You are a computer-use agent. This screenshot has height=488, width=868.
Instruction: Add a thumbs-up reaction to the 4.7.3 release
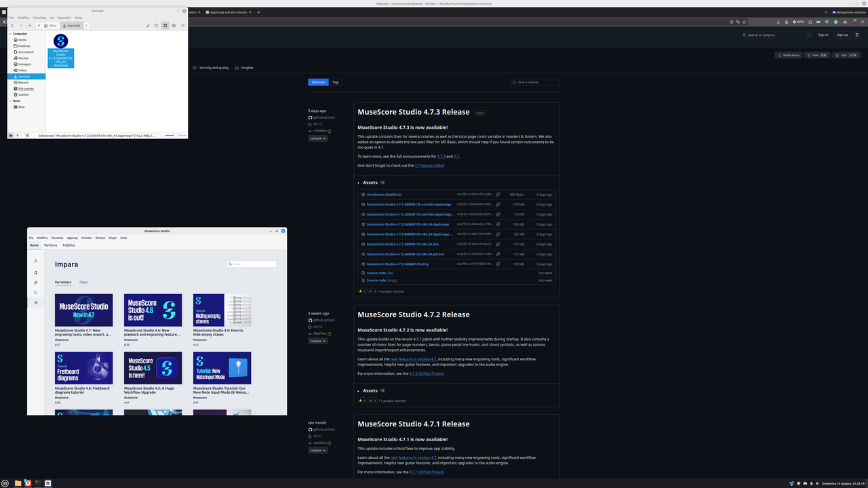pyautogui.click(x=362, y=291)
